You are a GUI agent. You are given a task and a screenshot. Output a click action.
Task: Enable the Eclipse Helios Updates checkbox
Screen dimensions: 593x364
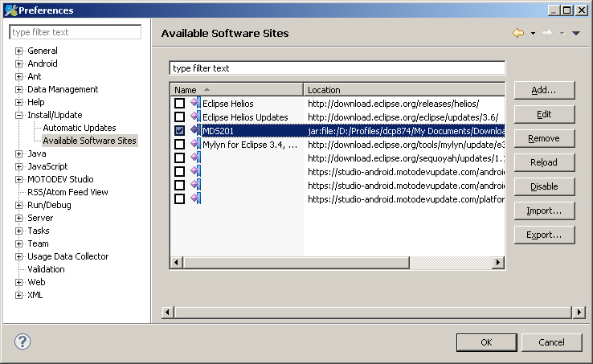tap(180, 117)
